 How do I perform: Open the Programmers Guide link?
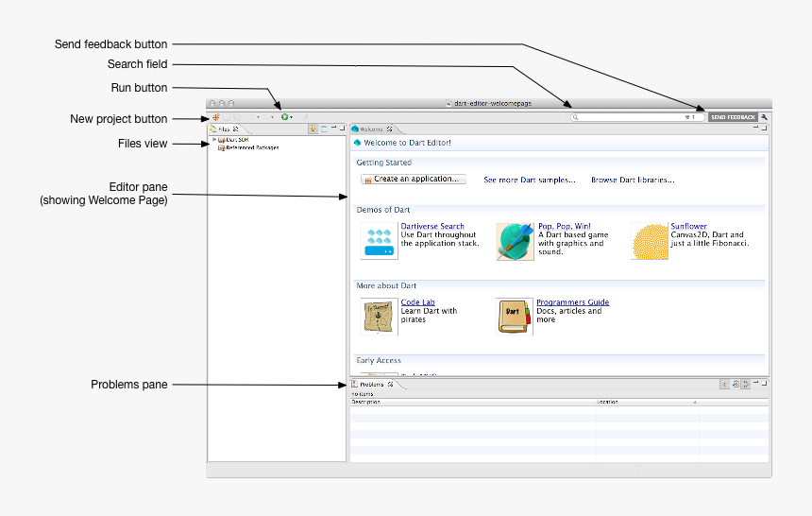(573, 302)
